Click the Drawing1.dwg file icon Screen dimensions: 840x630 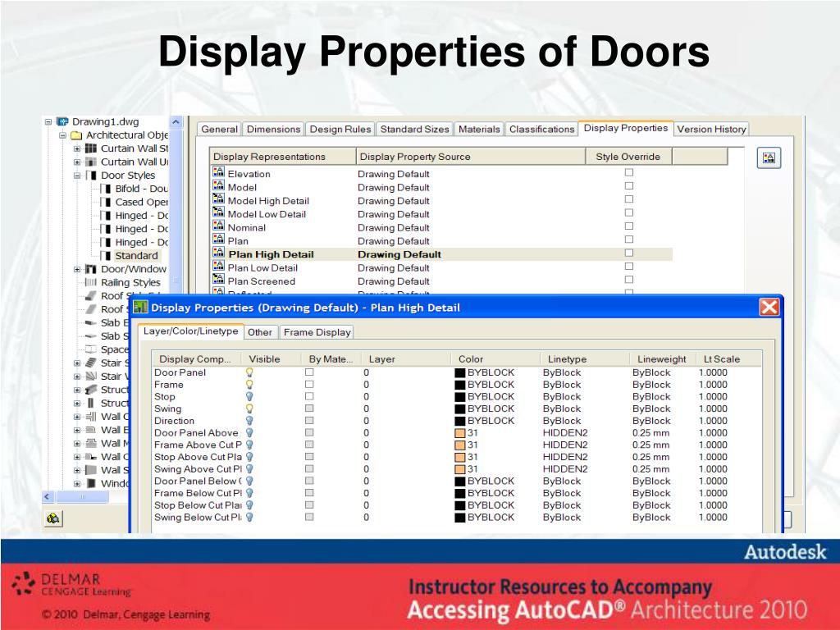pos(62,121)
